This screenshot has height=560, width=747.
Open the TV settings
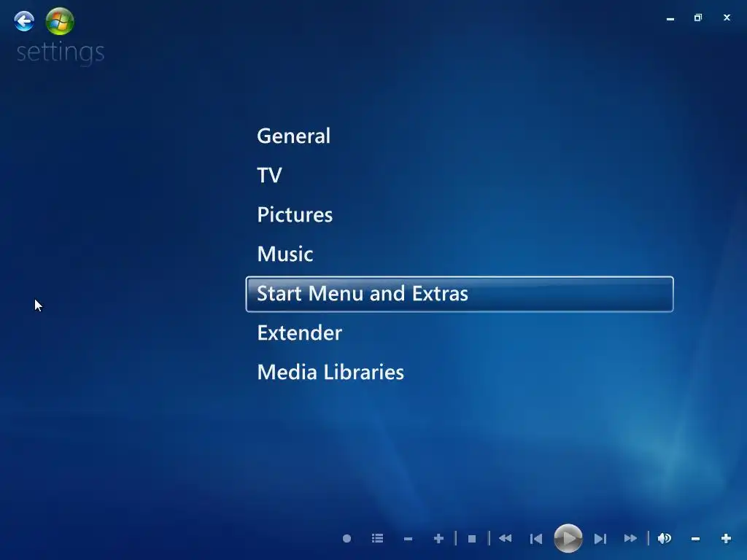270,175
